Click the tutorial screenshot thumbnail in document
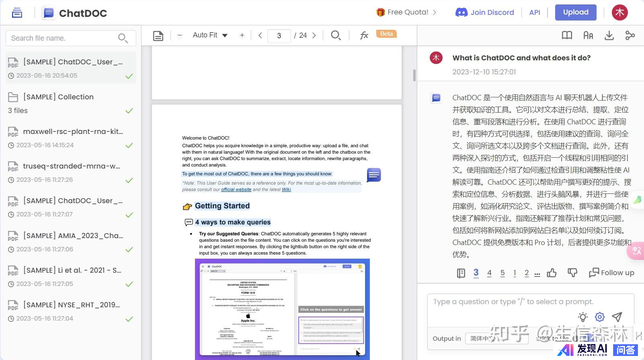644x360 pixels. tap(282, 309)
